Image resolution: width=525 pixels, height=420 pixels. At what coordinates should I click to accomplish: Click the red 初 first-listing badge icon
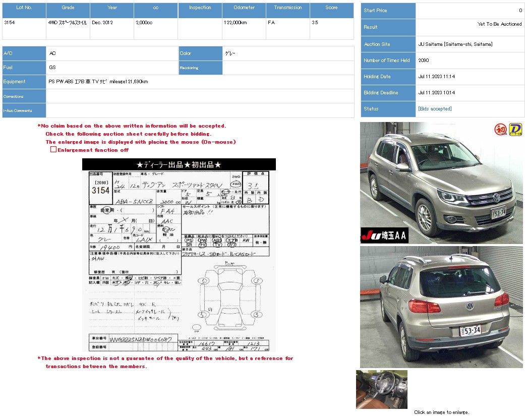[500, 130]
